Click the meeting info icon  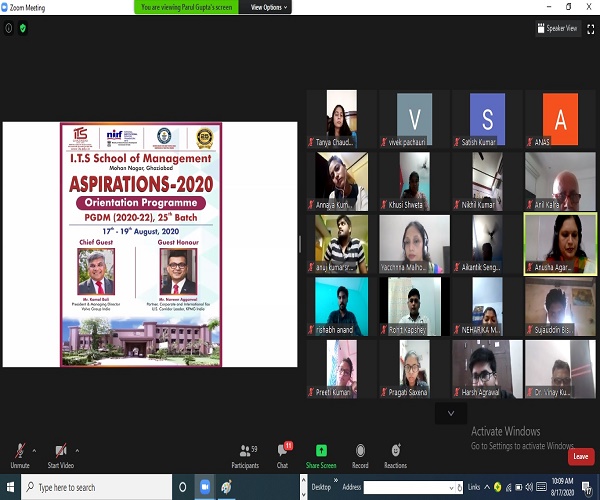click(8, 28)
